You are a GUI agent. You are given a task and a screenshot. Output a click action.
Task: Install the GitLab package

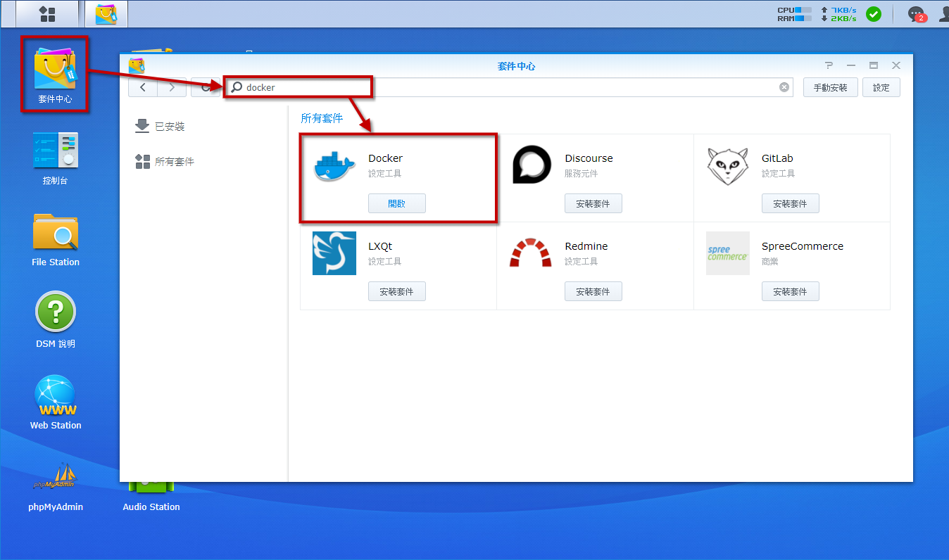coord(791,203)
